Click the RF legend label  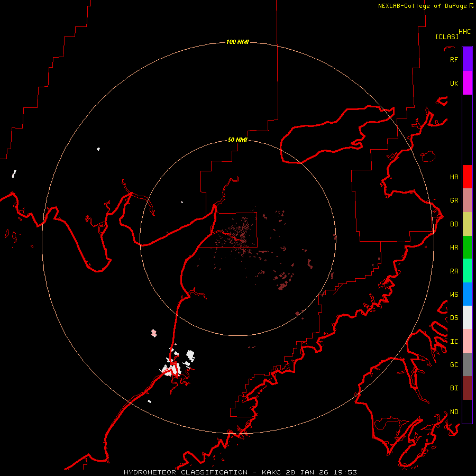point(454,59)
